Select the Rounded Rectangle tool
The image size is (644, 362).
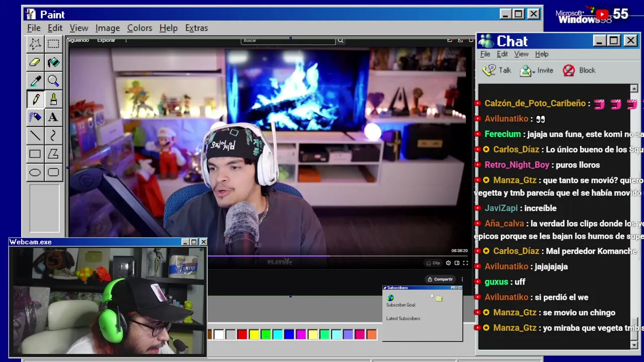(x=53, y=172)
